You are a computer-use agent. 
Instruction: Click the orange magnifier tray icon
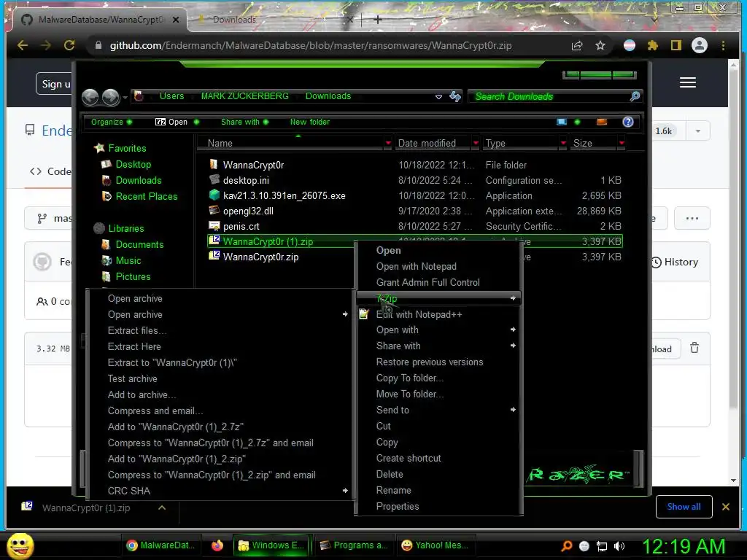click(x=566, y=546)
